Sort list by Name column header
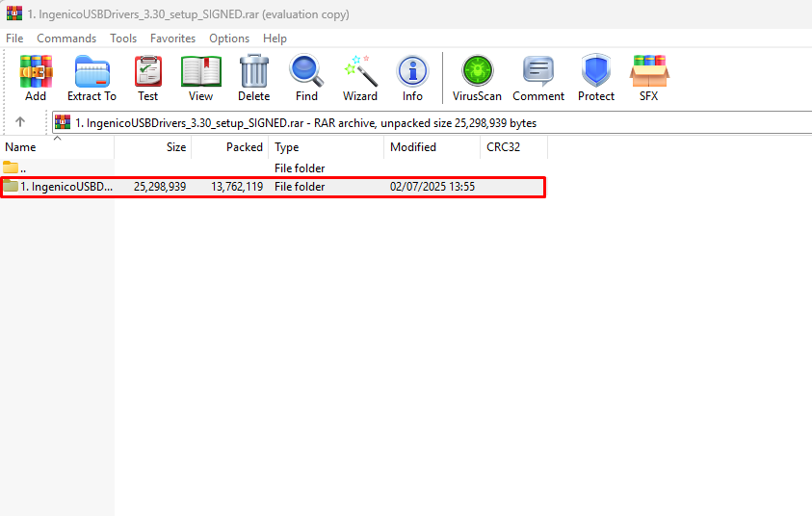The image size is (812, 516). tap(21, 147)
